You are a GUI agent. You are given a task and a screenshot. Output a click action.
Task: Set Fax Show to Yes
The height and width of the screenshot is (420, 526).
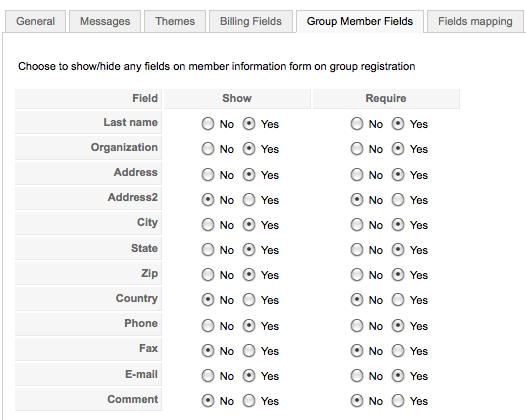click(x=249, y=351)
